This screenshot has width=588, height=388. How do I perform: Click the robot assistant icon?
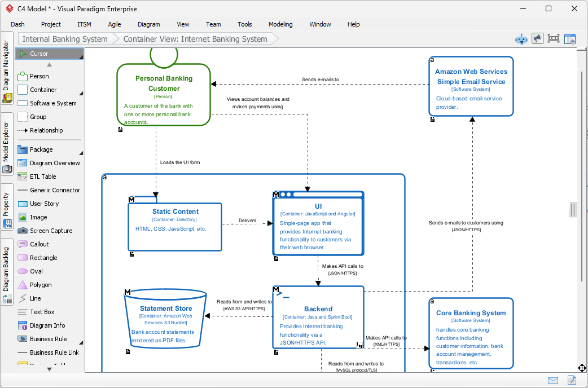coord(521,39)
